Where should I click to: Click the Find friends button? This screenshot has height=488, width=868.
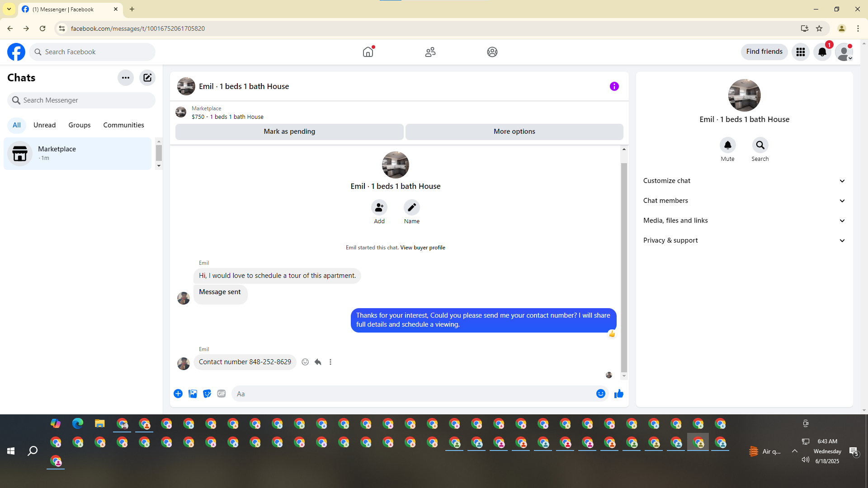(x=764, y=52)
